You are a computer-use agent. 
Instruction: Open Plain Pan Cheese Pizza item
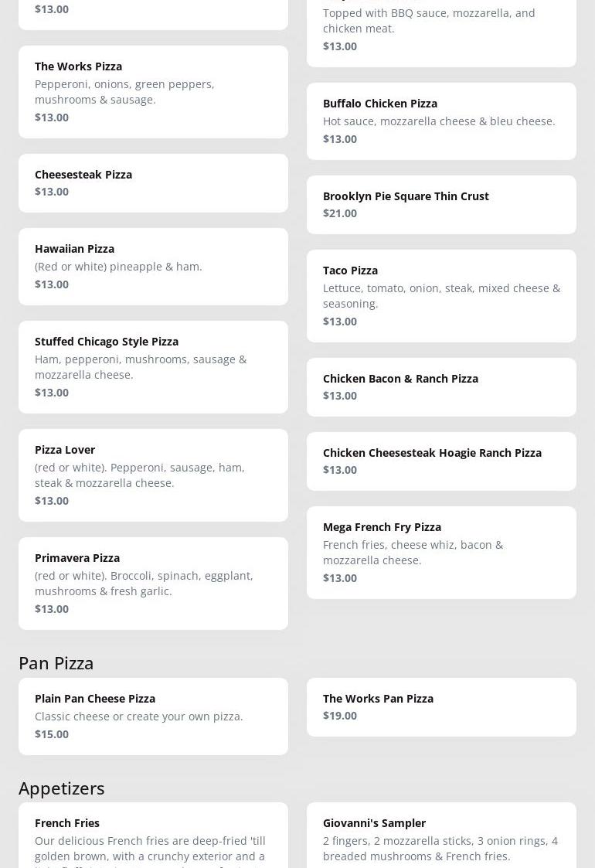click(153, 716)
